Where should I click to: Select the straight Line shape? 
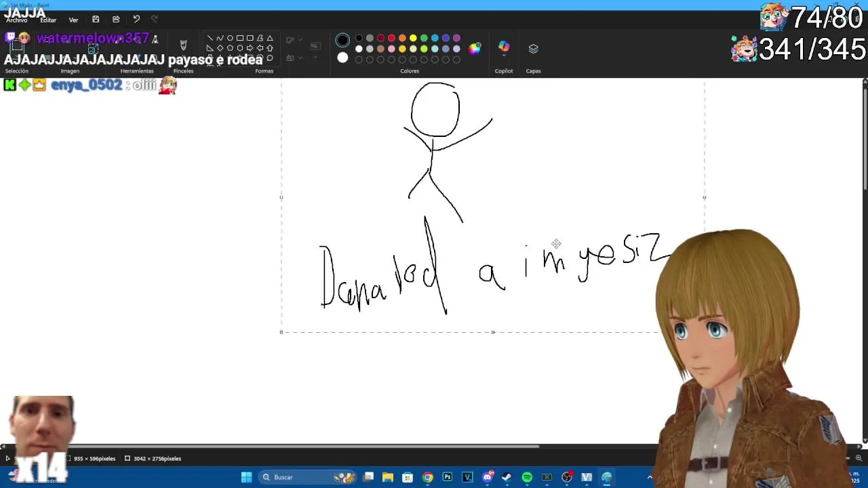pyautogui.click(x=210, y=38)
